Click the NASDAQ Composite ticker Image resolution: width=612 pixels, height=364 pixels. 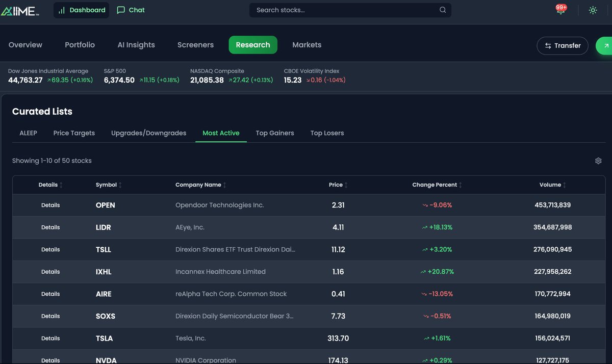coord(232,75)
